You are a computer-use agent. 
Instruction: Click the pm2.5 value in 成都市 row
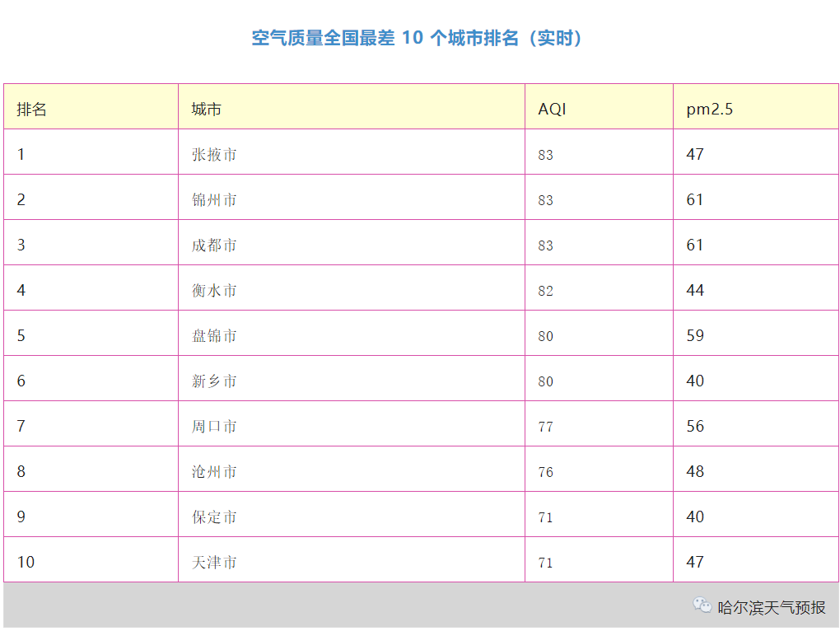695,245
